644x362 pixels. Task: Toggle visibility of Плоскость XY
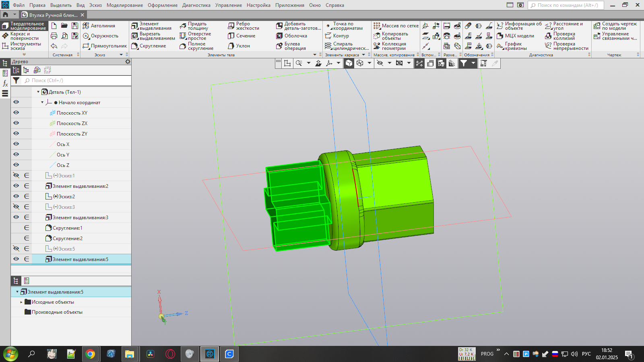point(16,113)
